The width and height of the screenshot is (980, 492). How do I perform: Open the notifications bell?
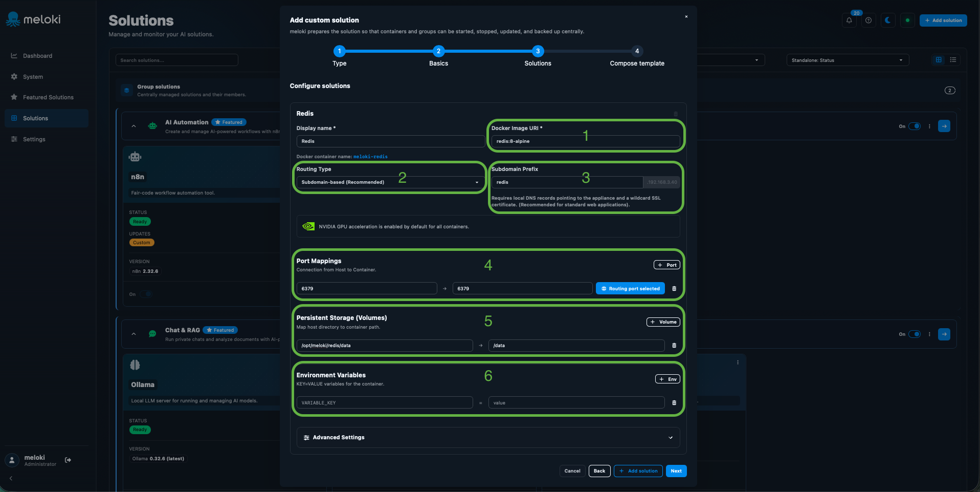[x=849, y=20]
